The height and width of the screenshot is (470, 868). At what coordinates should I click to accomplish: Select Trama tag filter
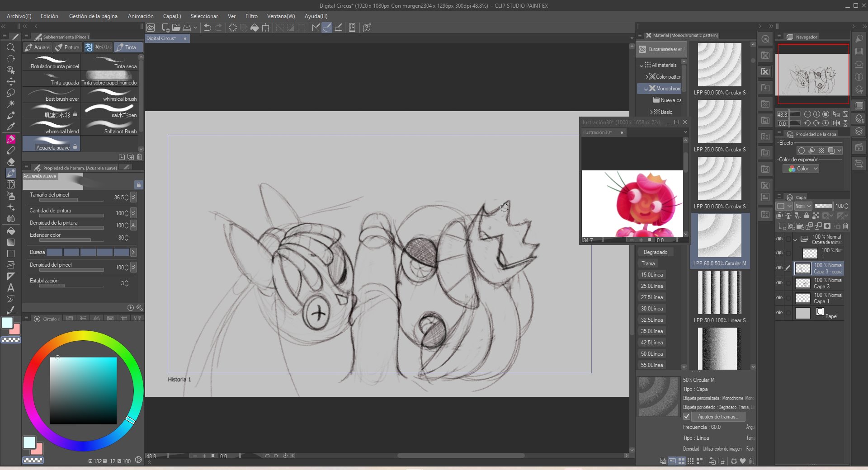coord(648,263)
